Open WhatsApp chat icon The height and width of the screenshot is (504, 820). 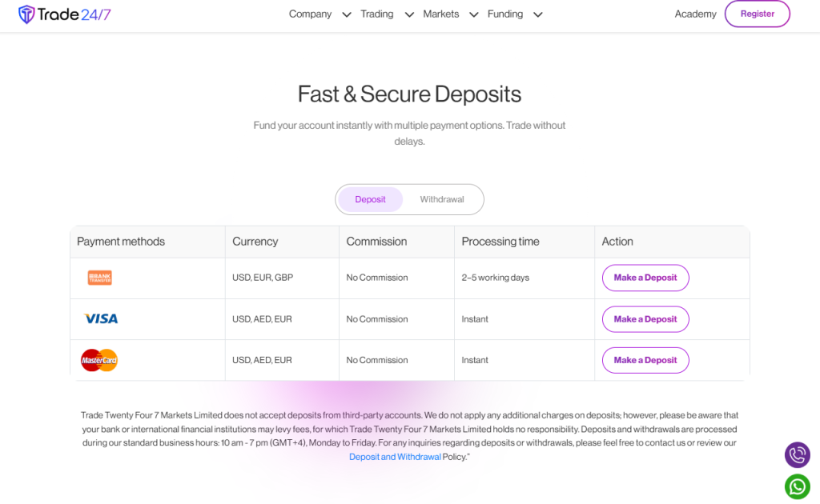tap(797, 486)
